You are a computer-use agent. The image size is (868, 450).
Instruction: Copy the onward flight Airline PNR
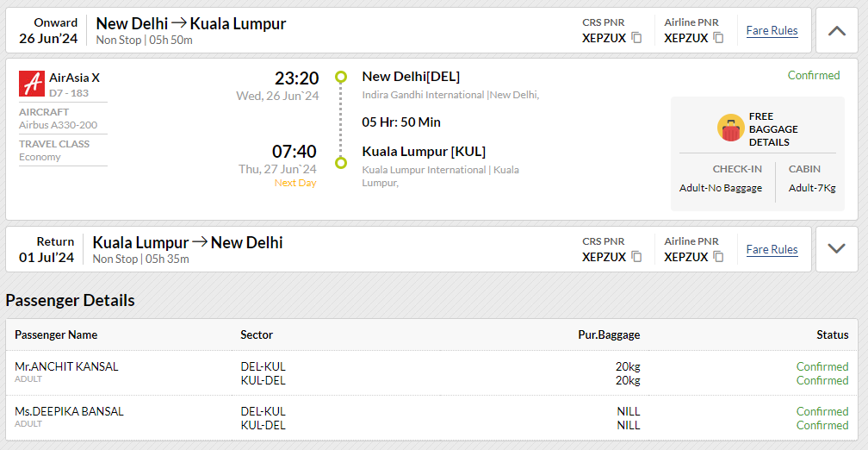coord(718,38)
